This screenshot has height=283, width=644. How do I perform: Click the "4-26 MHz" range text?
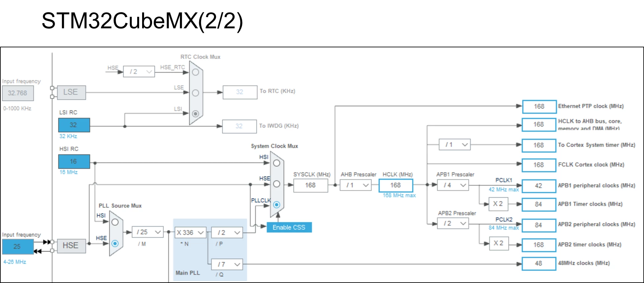[15, 262]
